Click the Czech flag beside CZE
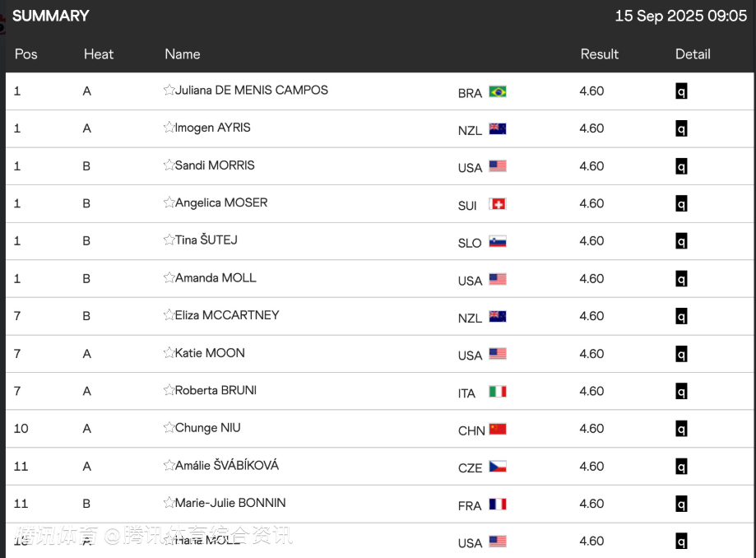 [x=498, y=467]
